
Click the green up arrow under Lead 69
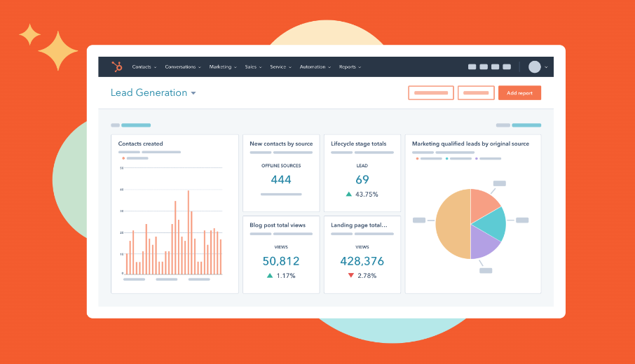coord(349,194)
